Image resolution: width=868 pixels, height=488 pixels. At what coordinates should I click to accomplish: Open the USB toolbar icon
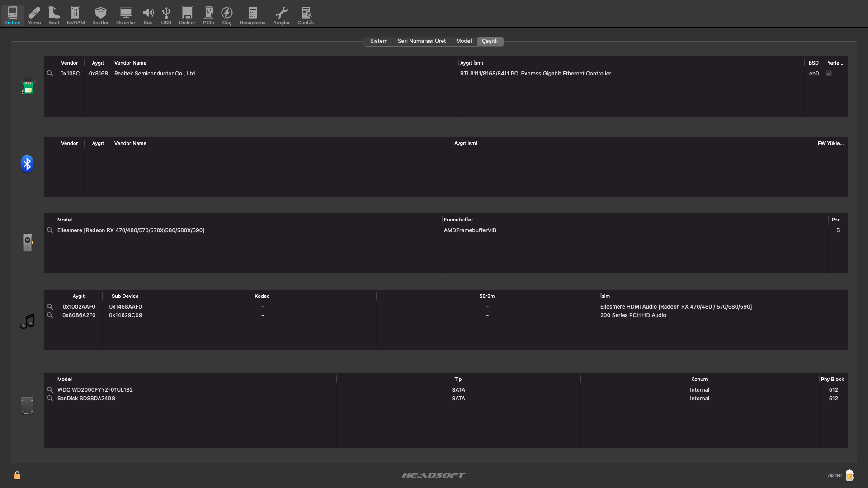(x=166, y=15)
